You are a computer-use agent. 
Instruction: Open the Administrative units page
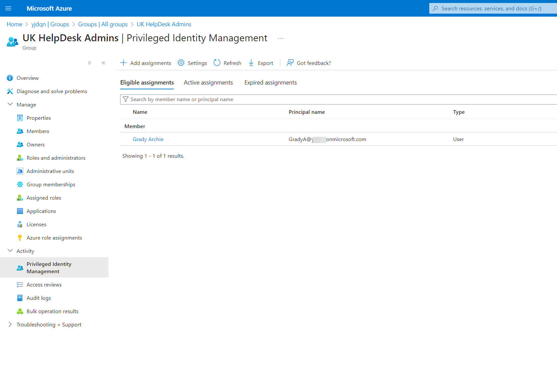pyautogui.click(x=50, y=171)
